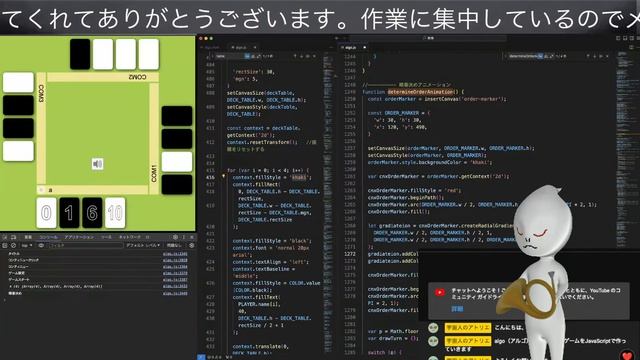Open source link of タイトル console row

[175, 254]
